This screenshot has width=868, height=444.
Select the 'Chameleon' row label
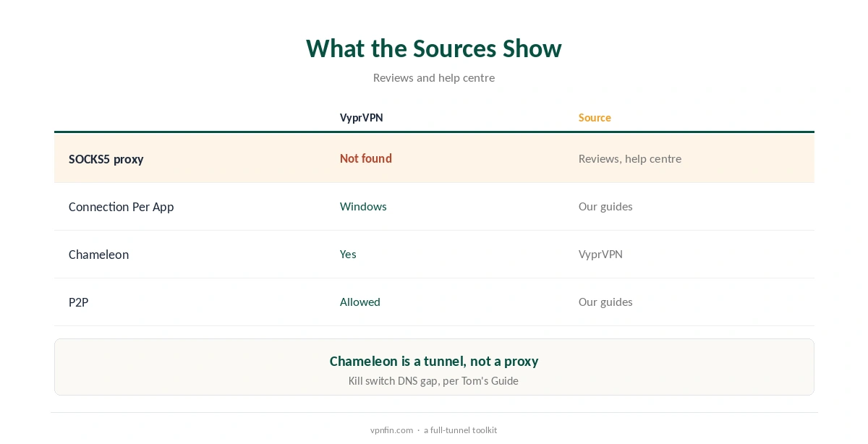[98, 255]
